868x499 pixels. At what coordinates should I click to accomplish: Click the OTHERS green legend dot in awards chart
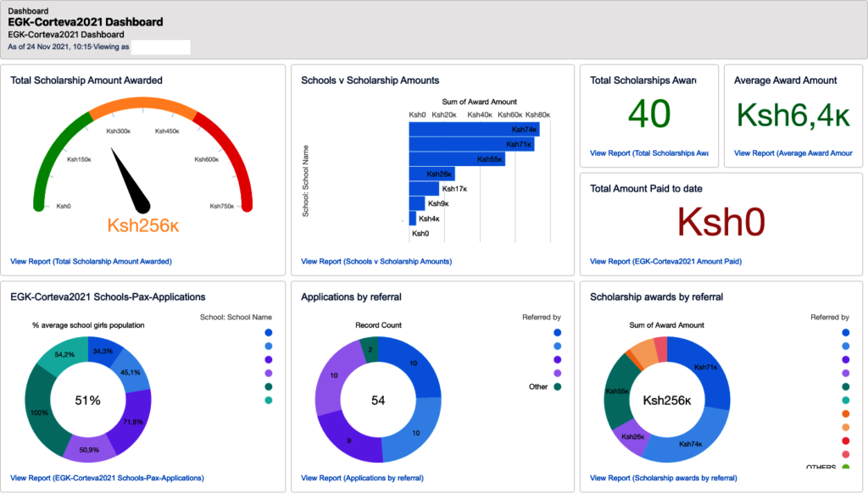point(846,467)
